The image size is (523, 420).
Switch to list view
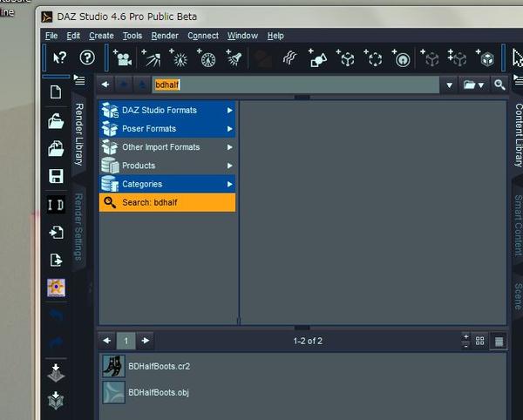pyautogui.click(x=499, y=342)
